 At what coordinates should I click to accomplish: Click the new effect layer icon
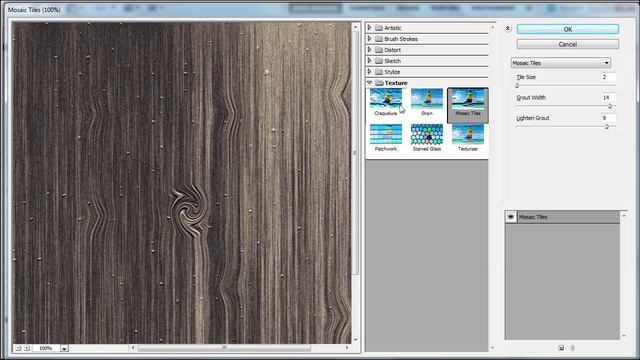561,348
